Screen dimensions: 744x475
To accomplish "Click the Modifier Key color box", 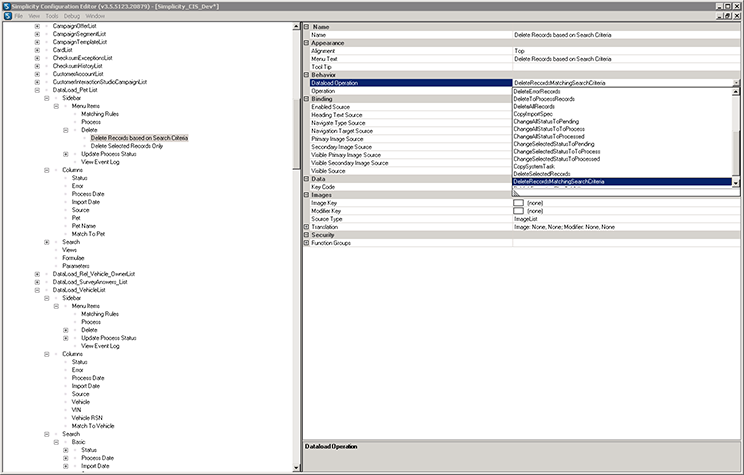I will (518, 211).
